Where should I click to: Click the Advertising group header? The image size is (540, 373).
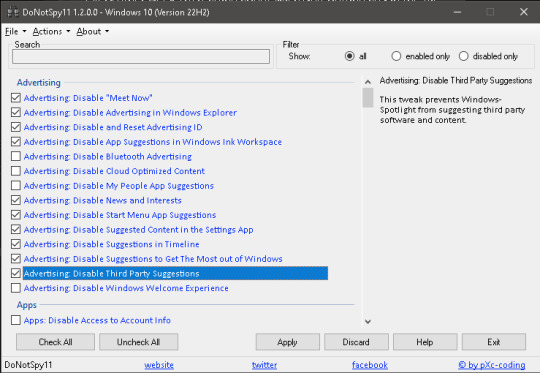click(x=39, y=83)
